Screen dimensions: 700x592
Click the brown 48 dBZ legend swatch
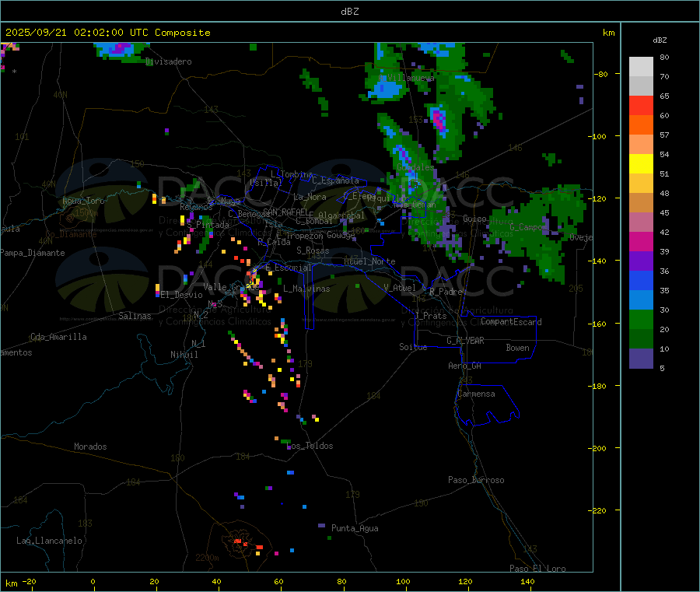(641, 203)
